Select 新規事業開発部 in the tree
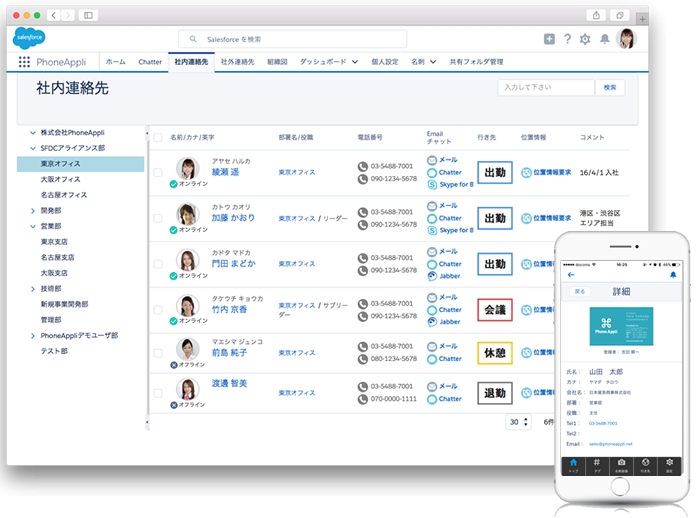Image resolution: width=700 pixels, height=518 pixels. [x=64, y=305]
